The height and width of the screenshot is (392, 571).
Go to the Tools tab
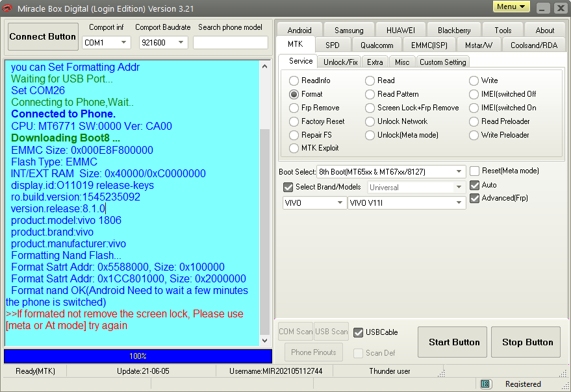pyautogui.click(x=503, y=31)
